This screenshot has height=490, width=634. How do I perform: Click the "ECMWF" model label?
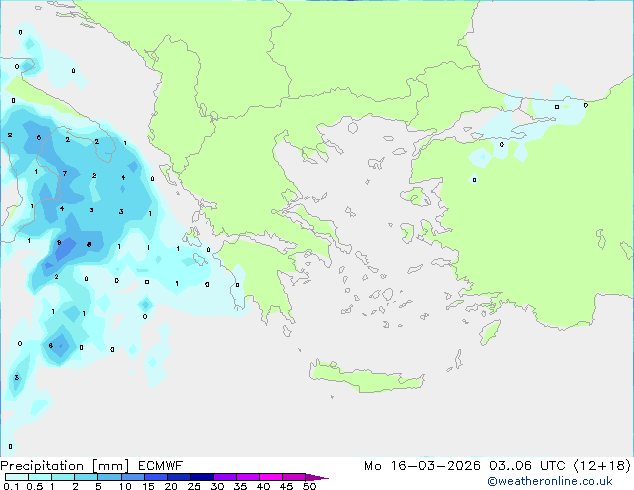pos(161,466)
